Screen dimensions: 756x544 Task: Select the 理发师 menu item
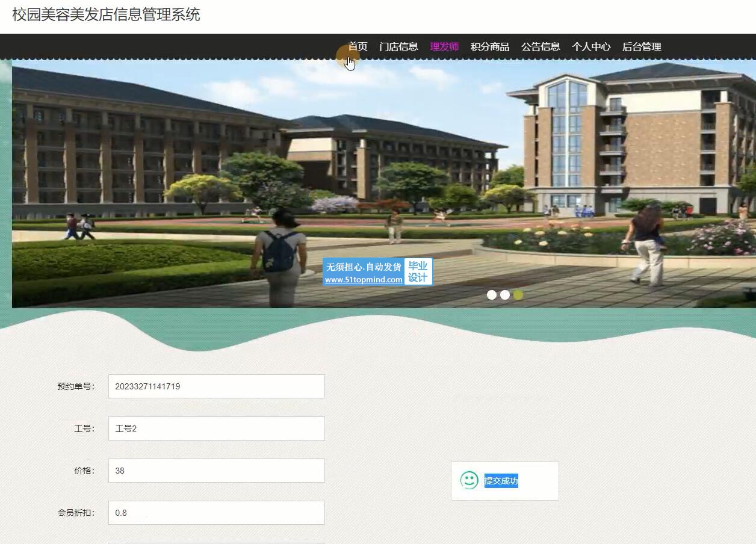(444, 46)
